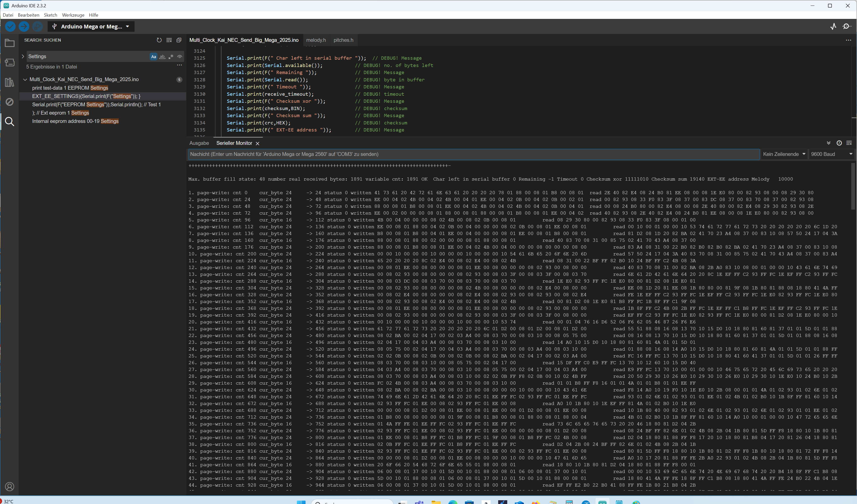
Task: Open the Serial Monitor magnifier icon
Action: [x=846, y=26]
